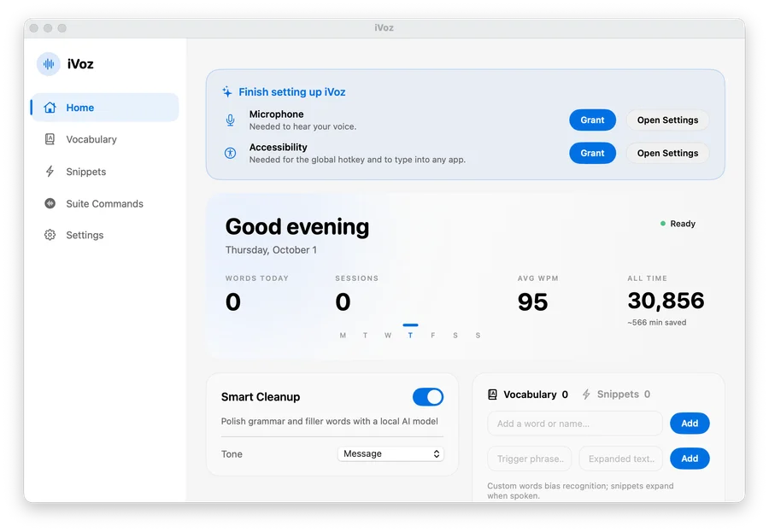Add the vocabulary word
The width and height of the screenshot is (769, 532).
[690, 424]
